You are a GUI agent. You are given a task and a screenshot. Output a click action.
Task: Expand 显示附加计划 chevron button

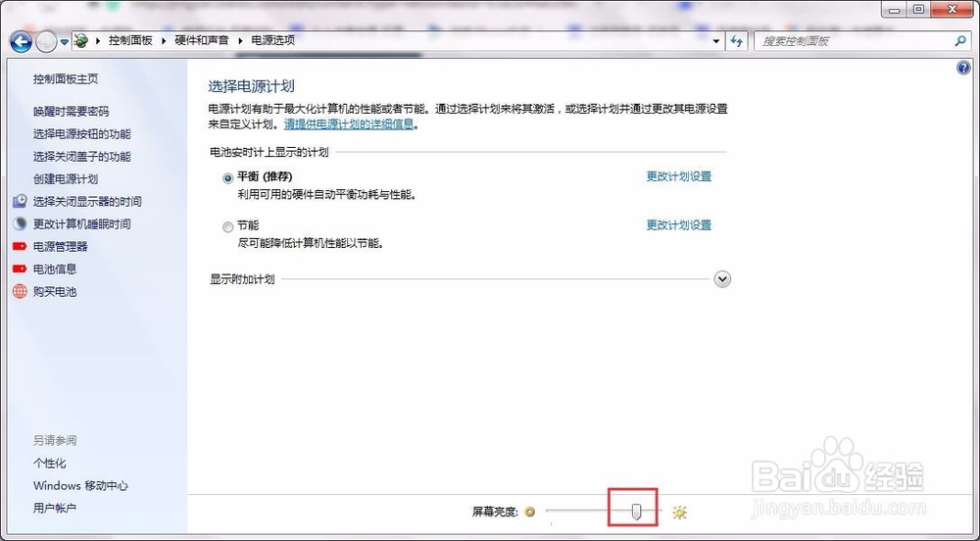click(722, 278)
